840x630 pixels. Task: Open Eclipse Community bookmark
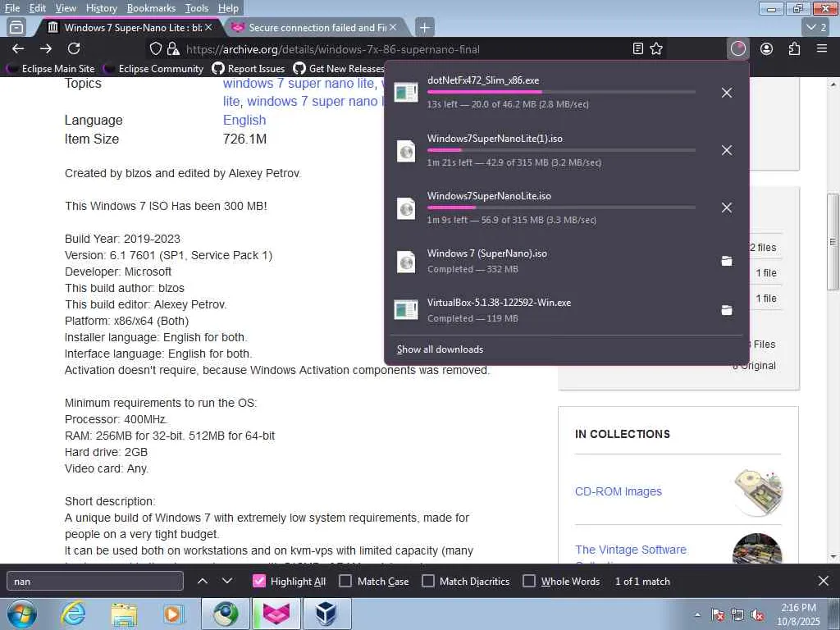click(153, 69)
